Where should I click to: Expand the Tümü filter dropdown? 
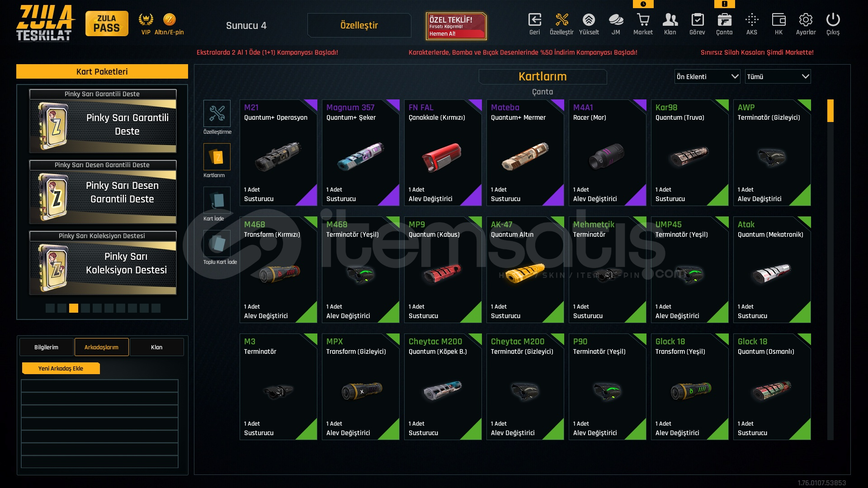coord(778,76)
